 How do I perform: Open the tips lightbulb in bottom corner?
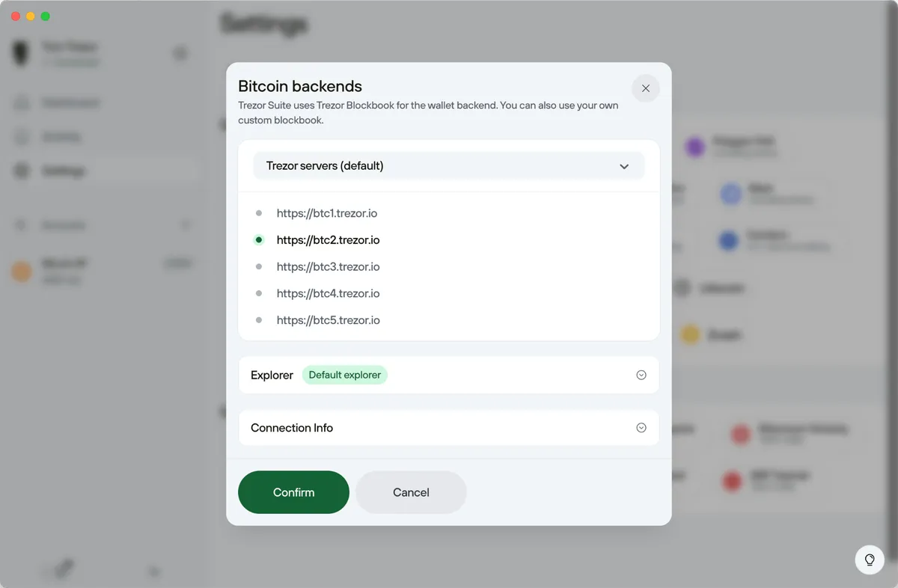coord(869,560)
